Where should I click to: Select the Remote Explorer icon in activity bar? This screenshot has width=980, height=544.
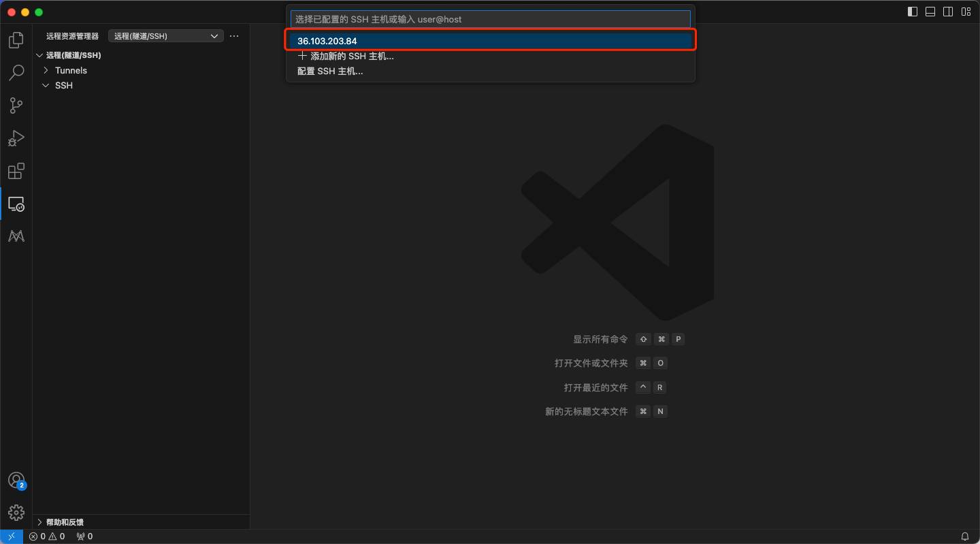coord(16,204)
